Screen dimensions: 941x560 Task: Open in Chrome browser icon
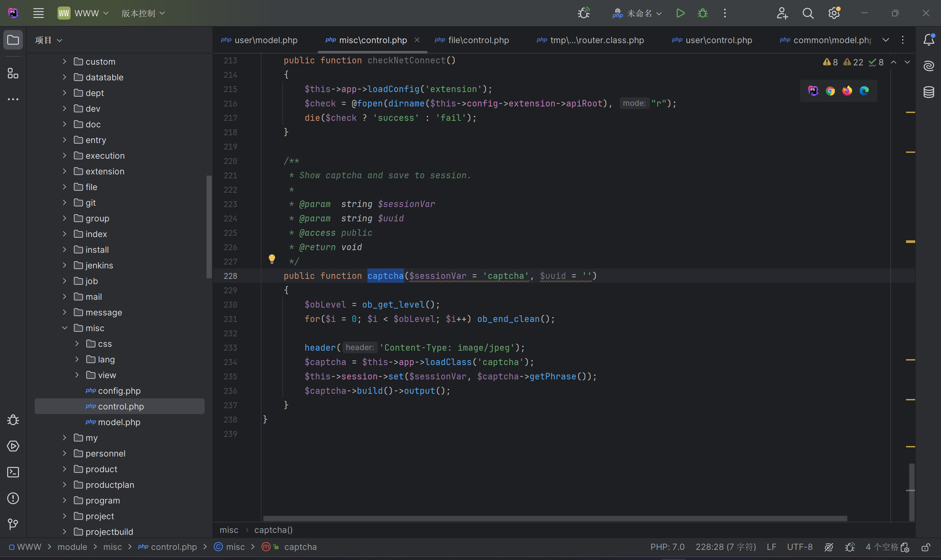coord(830,91)
